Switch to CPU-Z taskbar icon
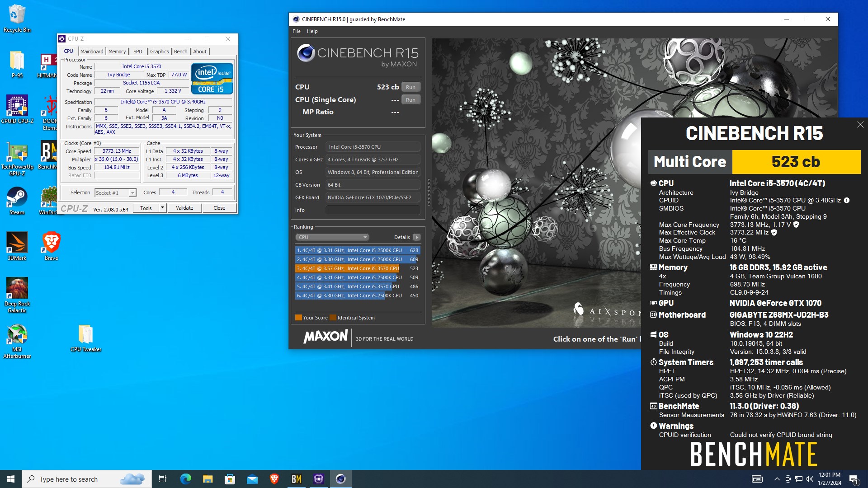Screen dimensions: 868x488 click(319, 479)
